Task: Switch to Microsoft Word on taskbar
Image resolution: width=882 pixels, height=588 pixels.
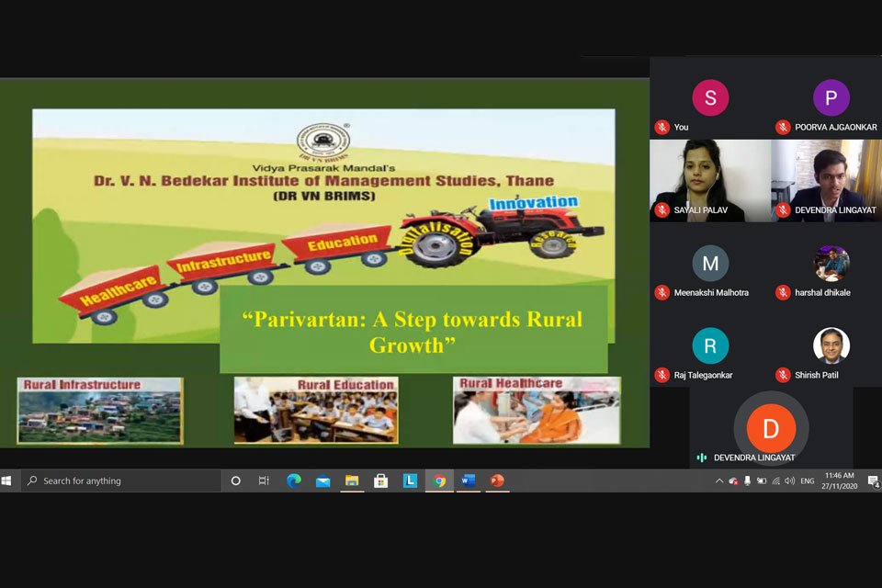Action: [468, 481]
